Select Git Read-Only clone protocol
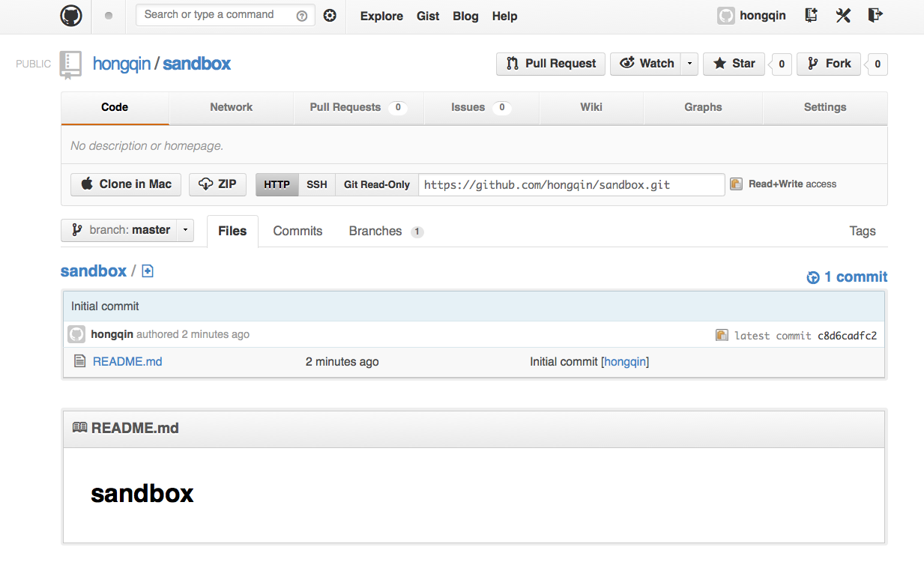 tap(377, 184)
